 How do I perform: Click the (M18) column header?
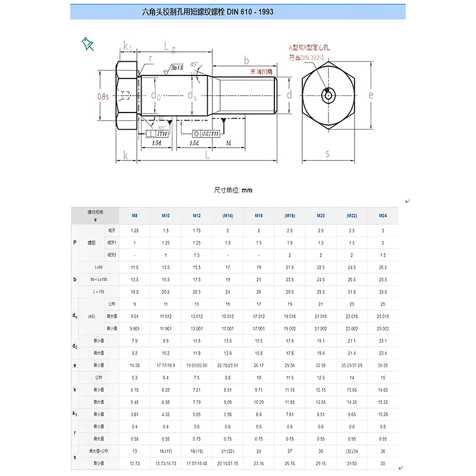point(290,215)
